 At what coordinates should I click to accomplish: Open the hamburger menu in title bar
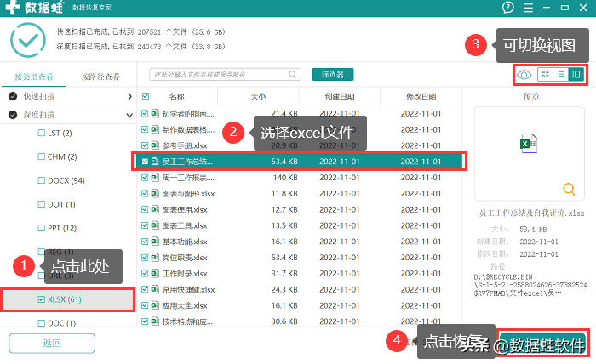pos(530,8)
